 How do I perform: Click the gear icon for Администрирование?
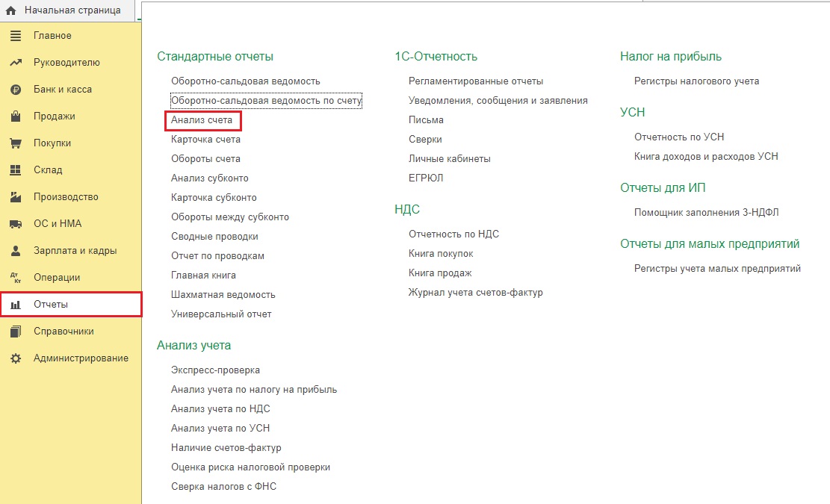[x=15, y=358]
